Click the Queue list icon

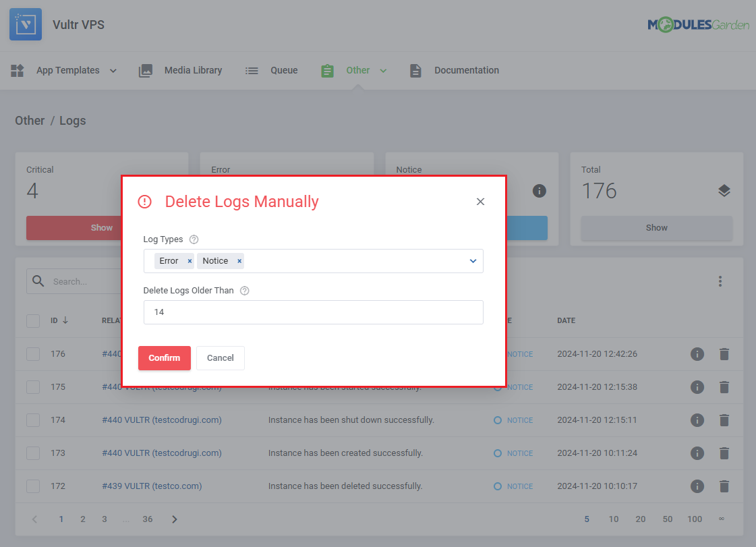click(252, 70)
